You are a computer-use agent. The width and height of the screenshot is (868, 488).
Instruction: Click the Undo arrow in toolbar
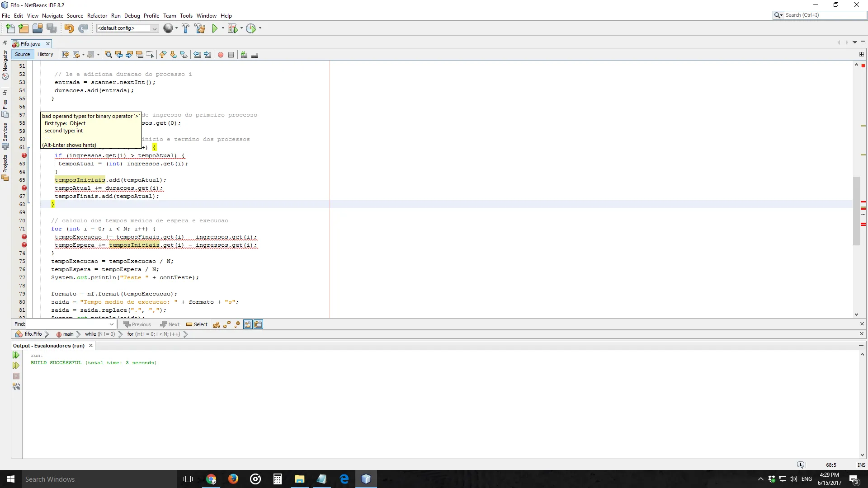69,28
